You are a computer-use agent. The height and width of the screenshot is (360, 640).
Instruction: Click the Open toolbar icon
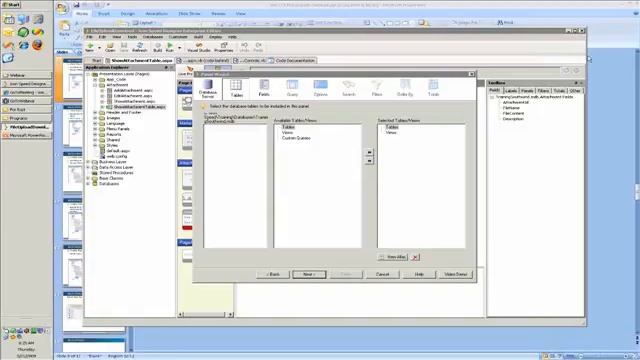pyautogui.click(x=110, y=47)
